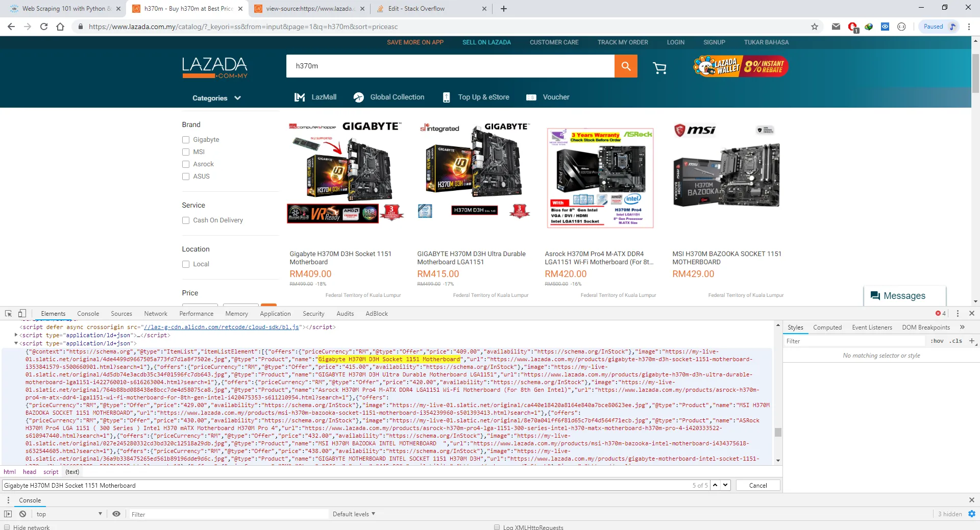
Task: Click the browser address bar URL
Action: (243, 27)
